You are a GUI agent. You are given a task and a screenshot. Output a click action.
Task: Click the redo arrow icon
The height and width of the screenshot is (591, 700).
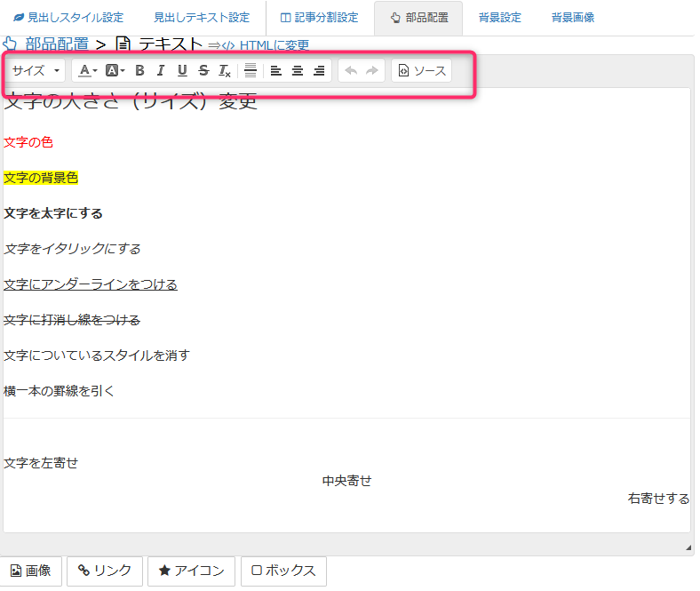click(x=372, y=71)
